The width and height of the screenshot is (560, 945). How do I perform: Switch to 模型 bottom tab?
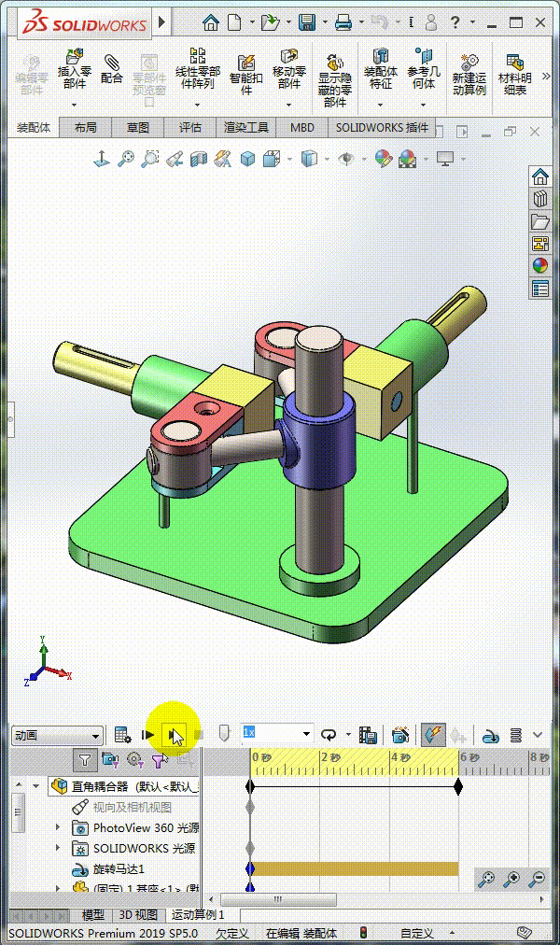92,915
